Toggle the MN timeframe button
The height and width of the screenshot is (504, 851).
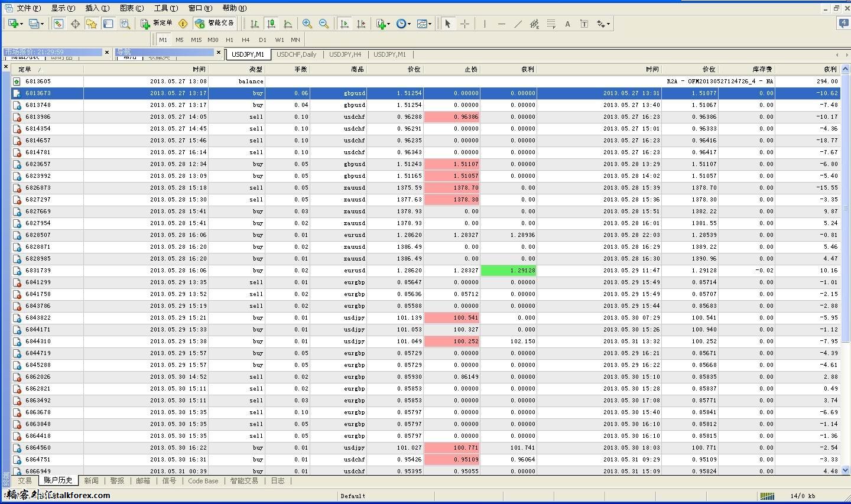[x=295, y=40]
